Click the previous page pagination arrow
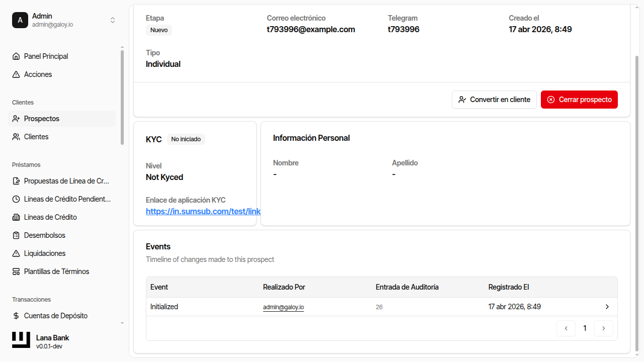The image size is (644, 362). tap(566, 328)
